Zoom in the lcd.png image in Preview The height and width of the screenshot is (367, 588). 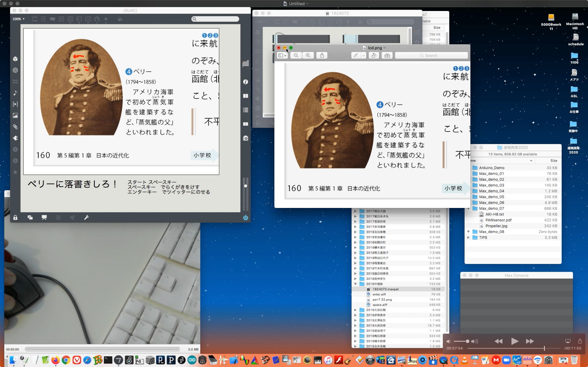[x=308, y=55]
